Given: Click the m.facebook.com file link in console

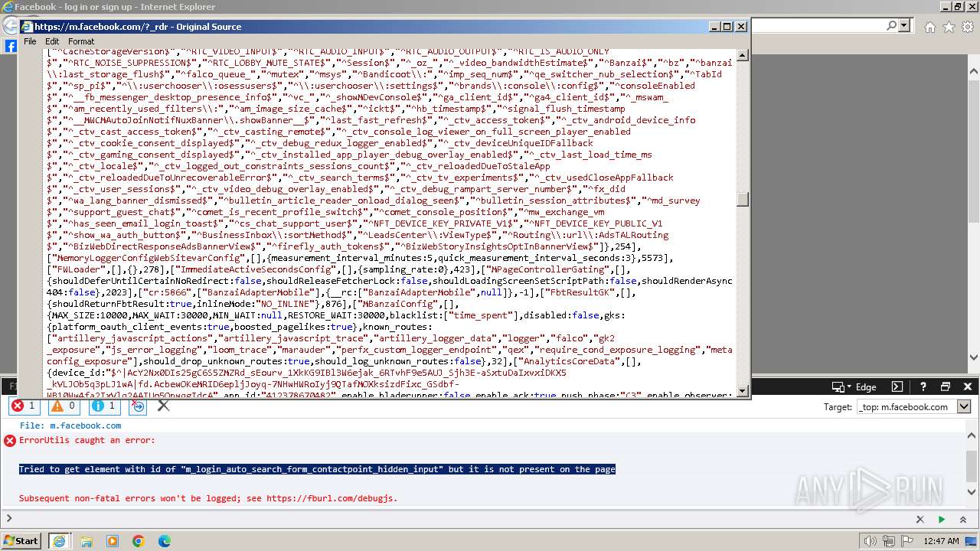Looking at the screenshot, I should click(85, 425).
